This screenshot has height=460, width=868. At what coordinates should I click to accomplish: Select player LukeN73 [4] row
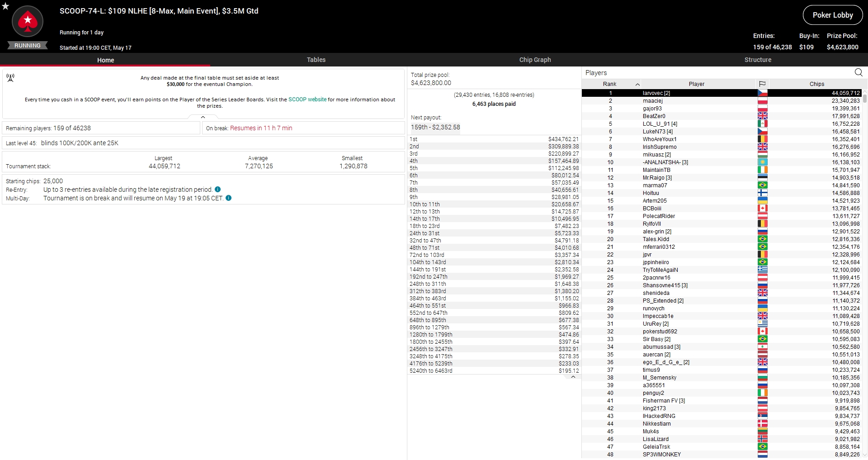[x=722, y=132]
